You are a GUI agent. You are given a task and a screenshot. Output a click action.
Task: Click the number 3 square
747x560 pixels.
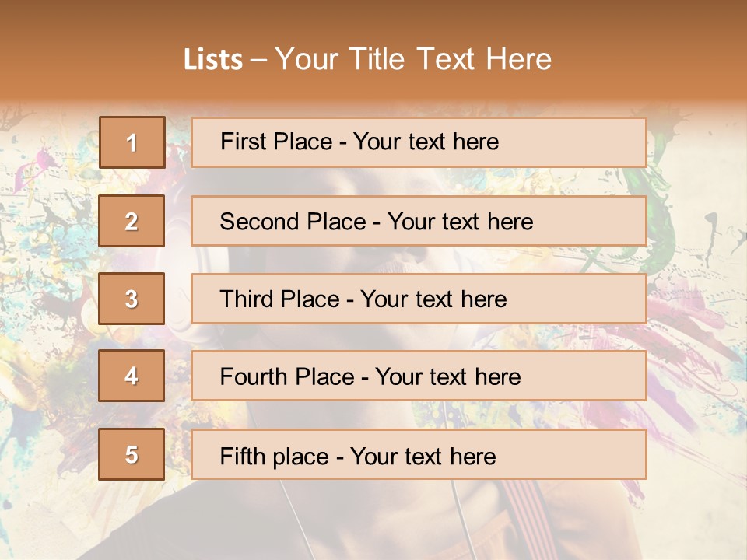[132, 299]
